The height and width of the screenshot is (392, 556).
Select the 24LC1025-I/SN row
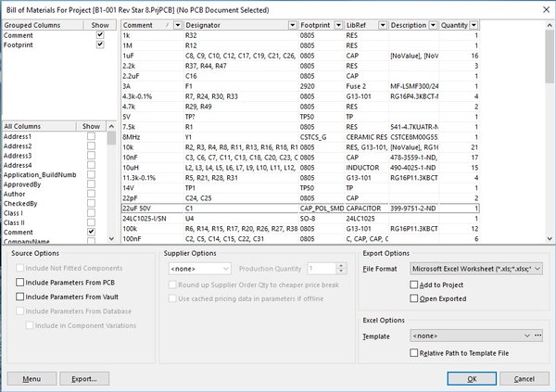coord(300,219)
